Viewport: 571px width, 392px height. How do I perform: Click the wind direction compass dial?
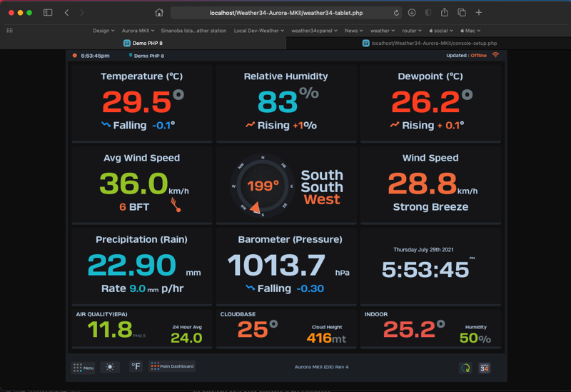[x=262, y=186]
